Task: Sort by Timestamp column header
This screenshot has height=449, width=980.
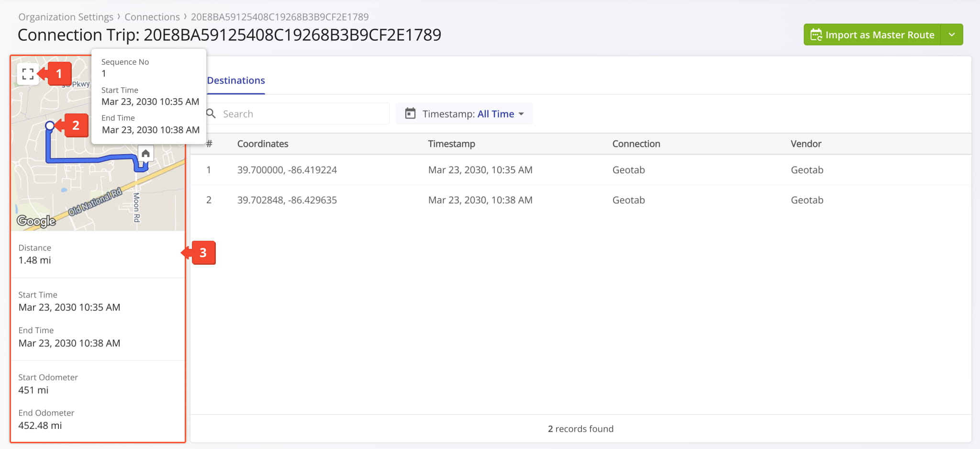Action: coord(451,144)
